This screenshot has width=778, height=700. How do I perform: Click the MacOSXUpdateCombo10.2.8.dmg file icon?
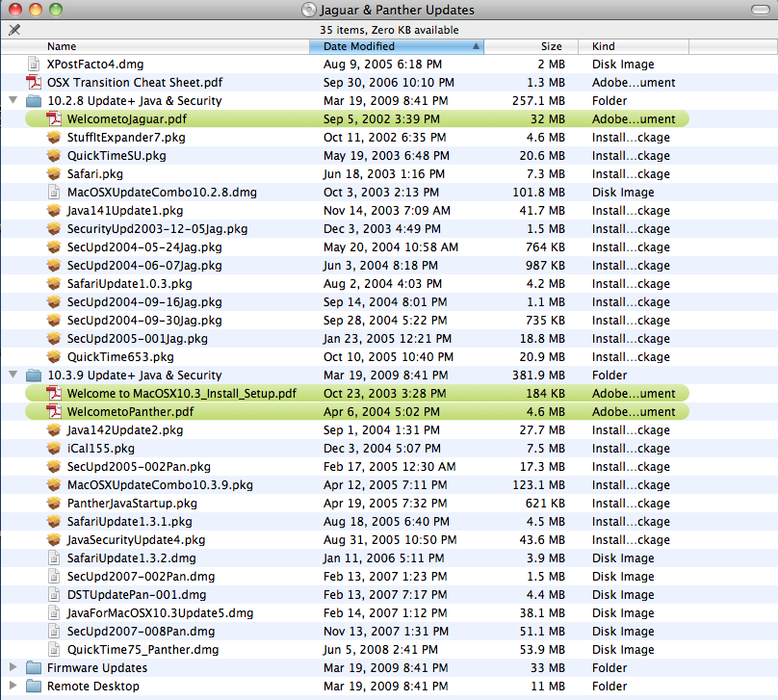54,192
